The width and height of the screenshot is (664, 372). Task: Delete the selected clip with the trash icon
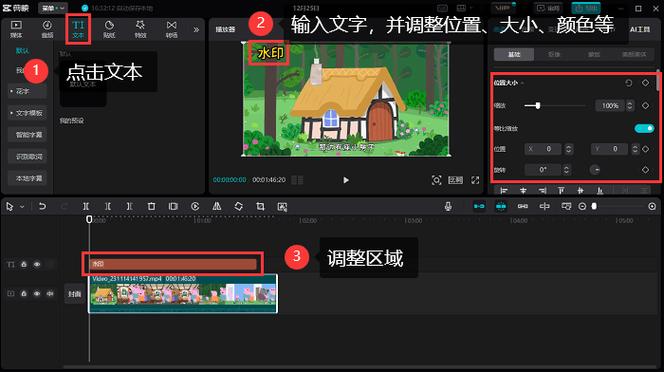click(151, 206)
